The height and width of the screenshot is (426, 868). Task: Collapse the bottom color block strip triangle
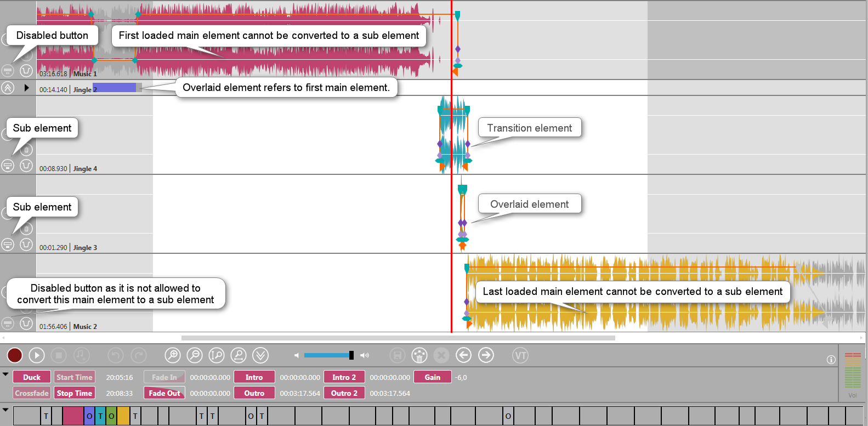tap(5, 410)
